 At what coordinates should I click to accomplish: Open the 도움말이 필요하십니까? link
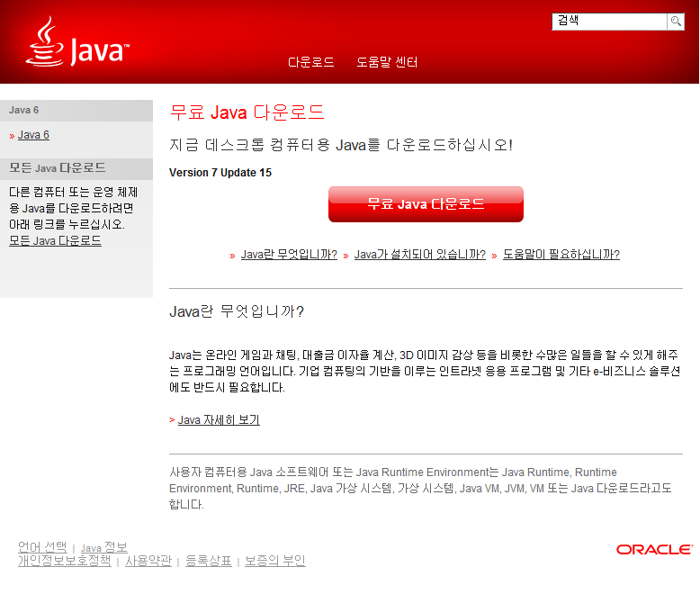[x=561, y=255]
